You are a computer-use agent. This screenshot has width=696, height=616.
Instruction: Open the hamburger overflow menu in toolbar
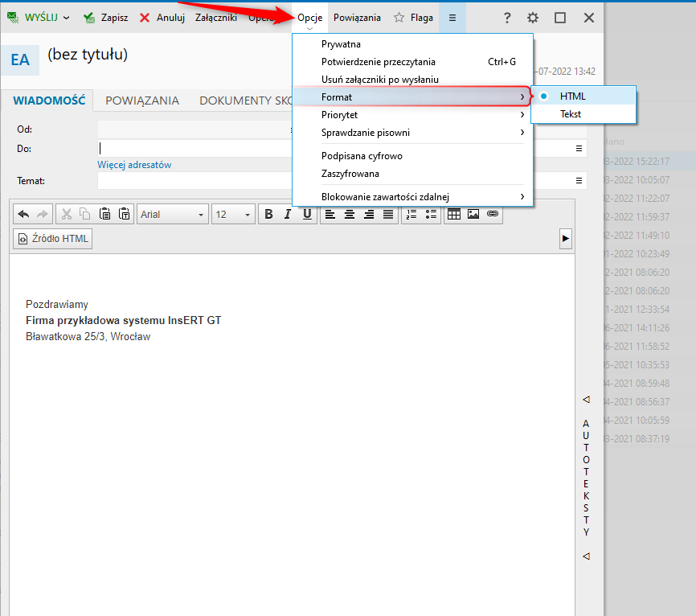452,18
